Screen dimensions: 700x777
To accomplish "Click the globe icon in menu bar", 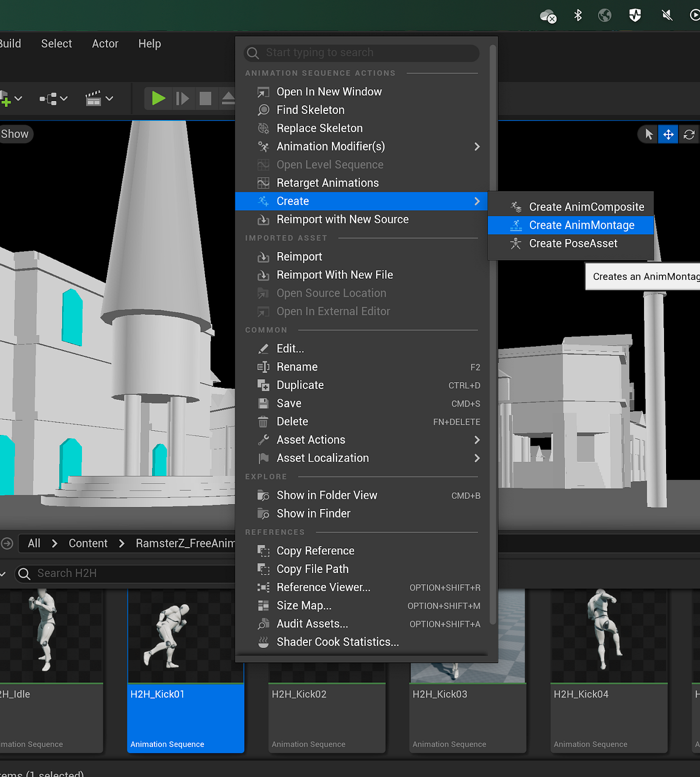I will (605, 15).
